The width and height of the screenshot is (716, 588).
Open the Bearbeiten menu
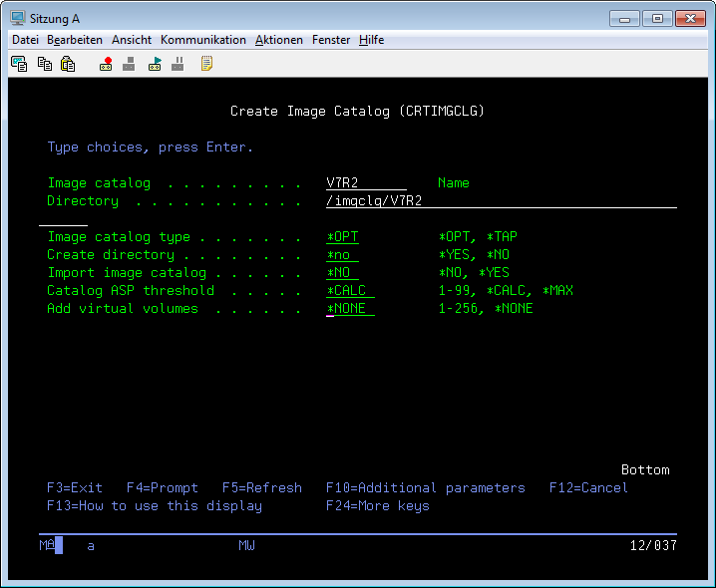pyautogui.click(x=75, y=40)
